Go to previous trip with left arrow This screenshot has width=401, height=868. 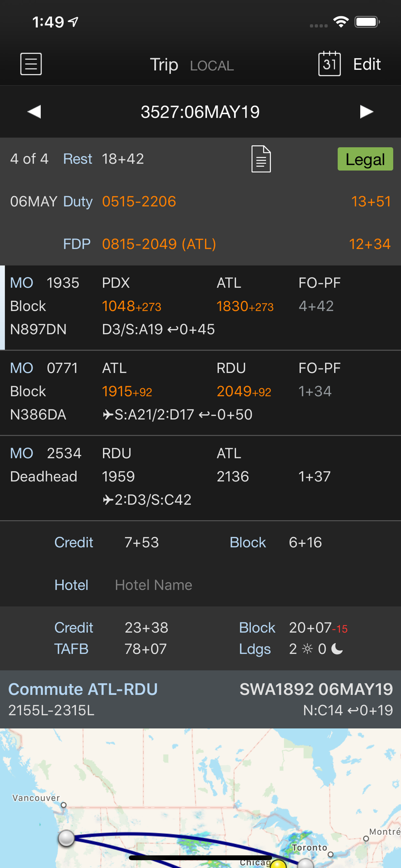coord(34,112)
